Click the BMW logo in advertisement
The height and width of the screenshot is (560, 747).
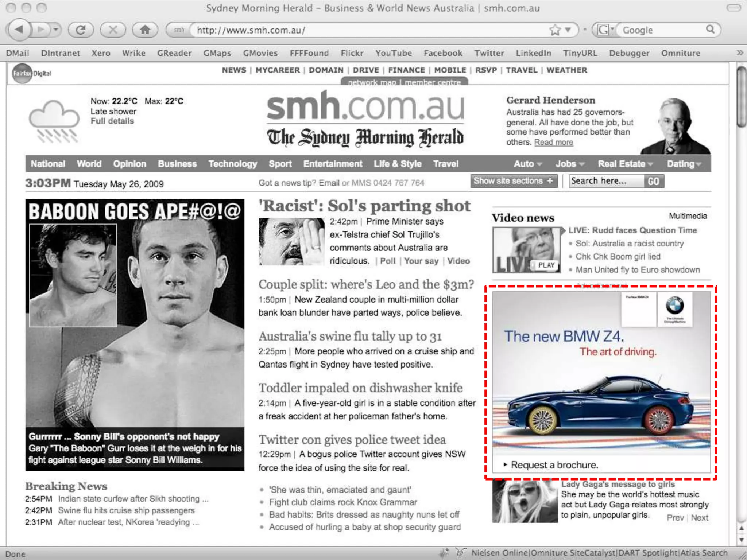click(674, 306)
